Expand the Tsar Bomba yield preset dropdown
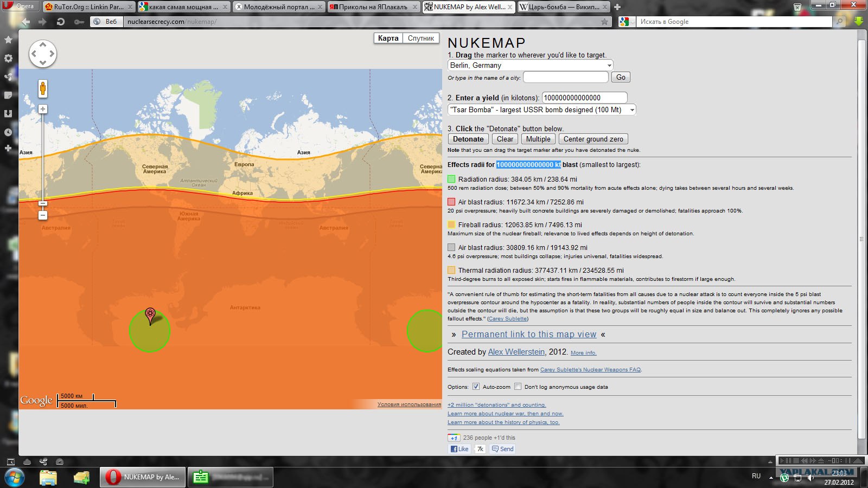This screenshot has height=488, width=868. coord(542,110)
